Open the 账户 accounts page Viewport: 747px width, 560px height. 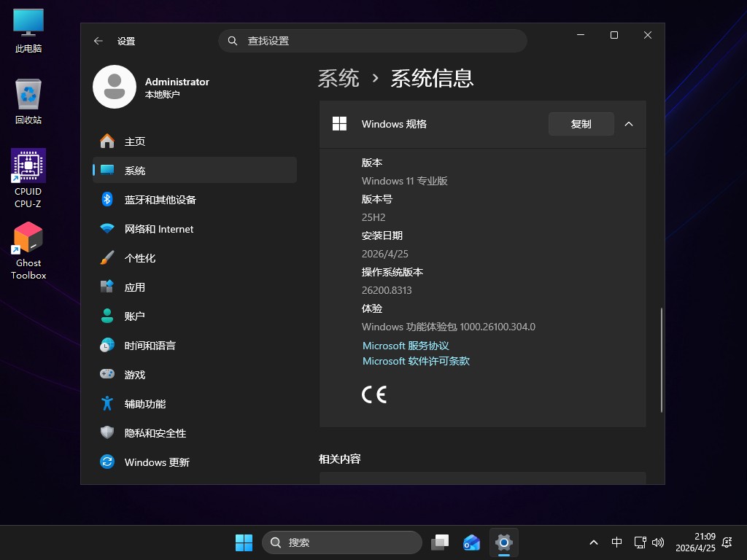134,316
